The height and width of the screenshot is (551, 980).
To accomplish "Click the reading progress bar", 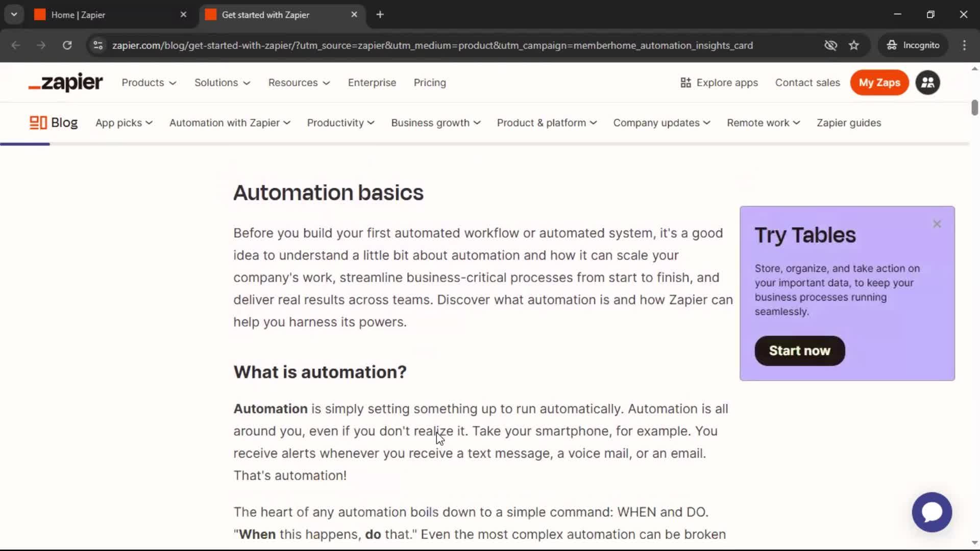I will 484,144.
